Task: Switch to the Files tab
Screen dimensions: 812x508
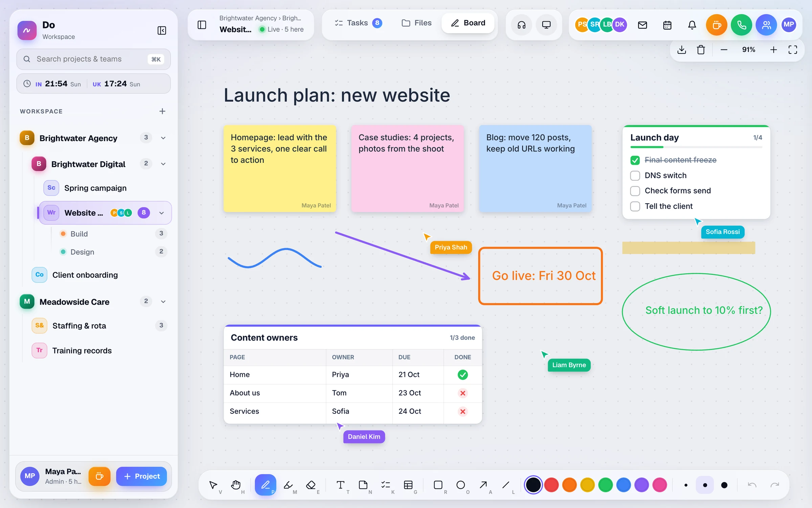Action: [x=416, y=23]
